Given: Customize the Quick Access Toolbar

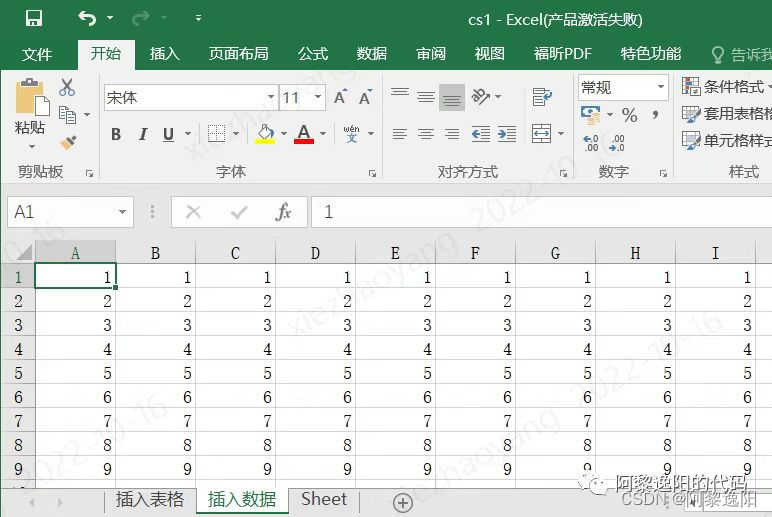Looking at the screenshot, I should tap(198, 18).
